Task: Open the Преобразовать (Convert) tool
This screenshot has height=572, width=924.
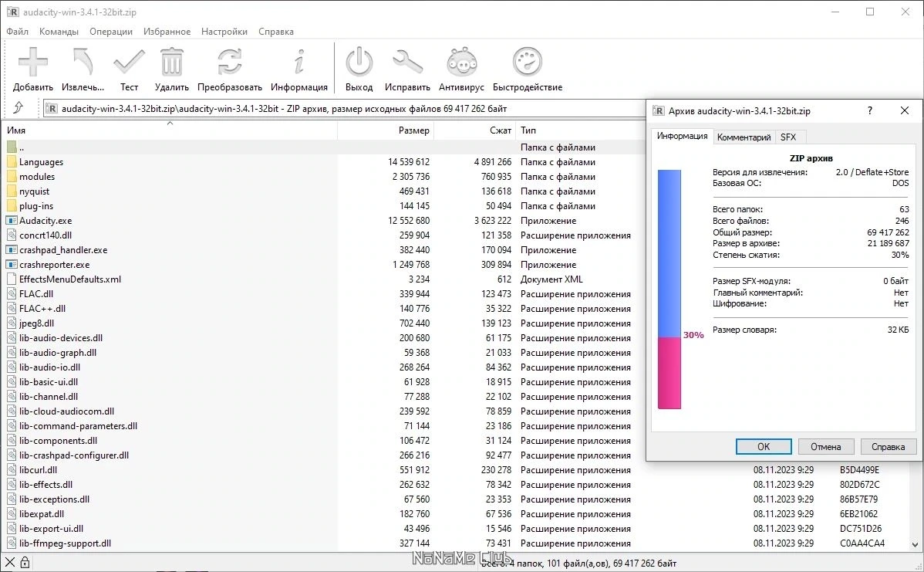Action: (x=229, y=62)
